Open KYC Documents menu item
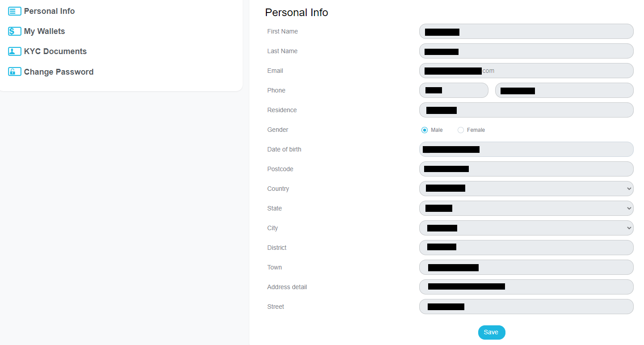The height and width of the screenshot is (345, 644). pyautogui.click(x=55, y=51)
